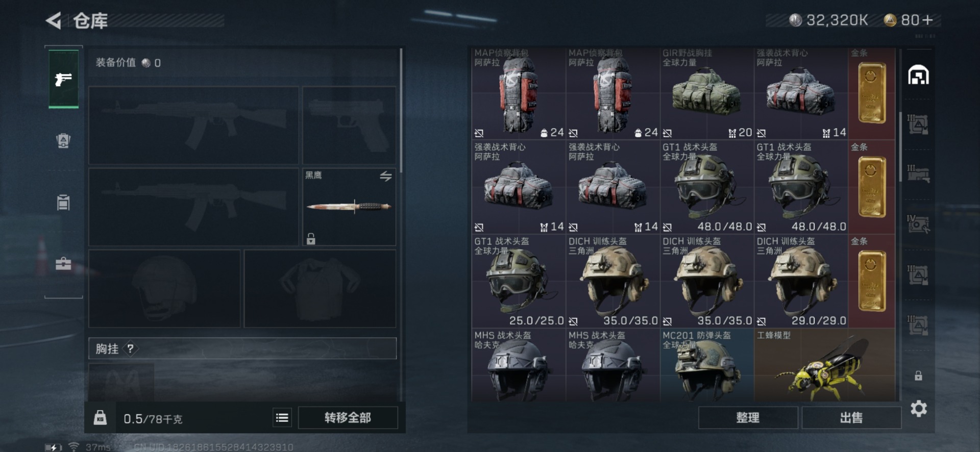Screen dimensions: 980x452
Task: Open the backpack tab in left sidebar
Action: 63,140
